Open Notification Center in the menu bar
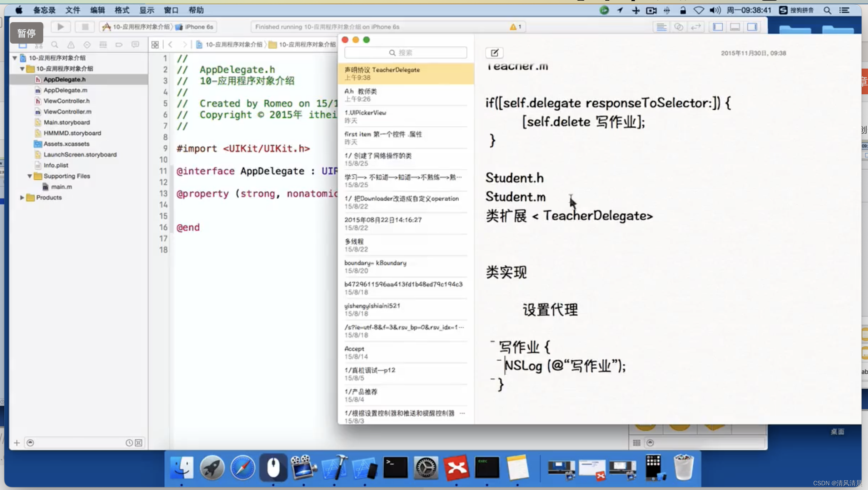Image resolution: width=868 pixels, height=490 pixels. 844,10
